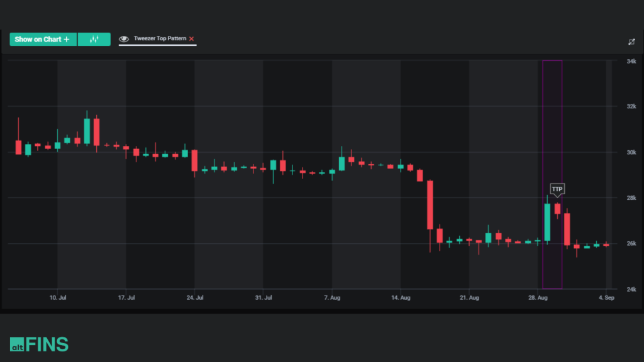Click the 28k price axis label
Image resolution: width=644 pixels, height=362 pixels.
pyautogui.click(x=631, y=198)
